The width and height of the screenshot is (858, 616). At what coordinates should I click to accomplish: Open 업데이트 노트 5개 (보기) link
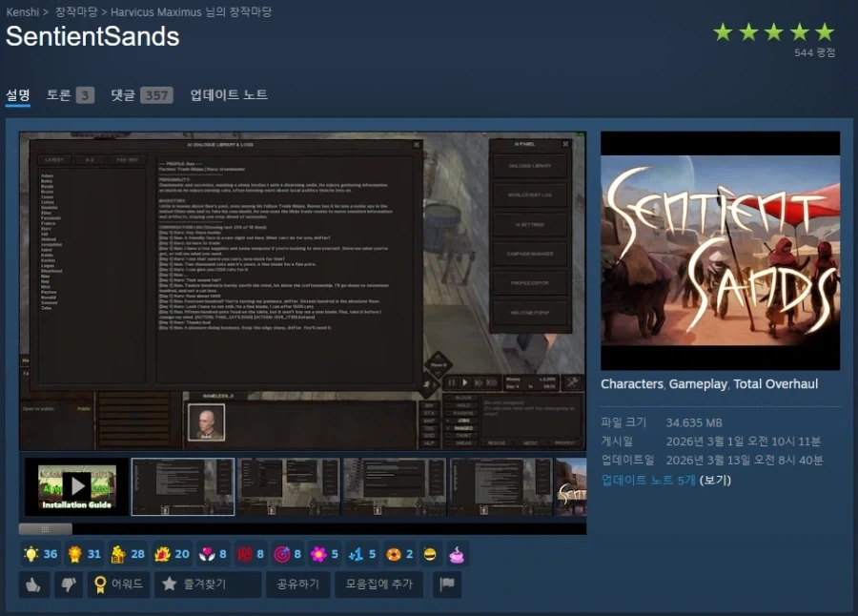pyautogui.click(x=666, y=480)
